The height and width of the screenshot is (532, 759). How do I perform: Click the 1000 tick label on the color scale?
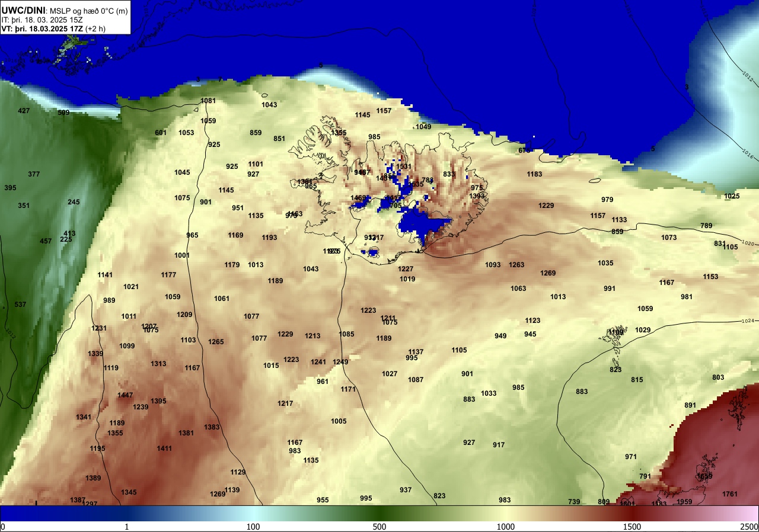coord(506,527)
